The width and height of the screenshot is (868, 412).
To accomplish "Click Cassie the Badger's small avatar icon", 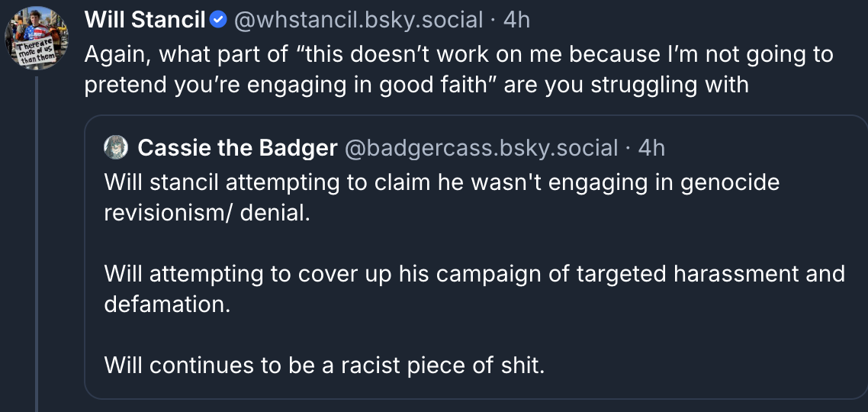I will point(115,146).
